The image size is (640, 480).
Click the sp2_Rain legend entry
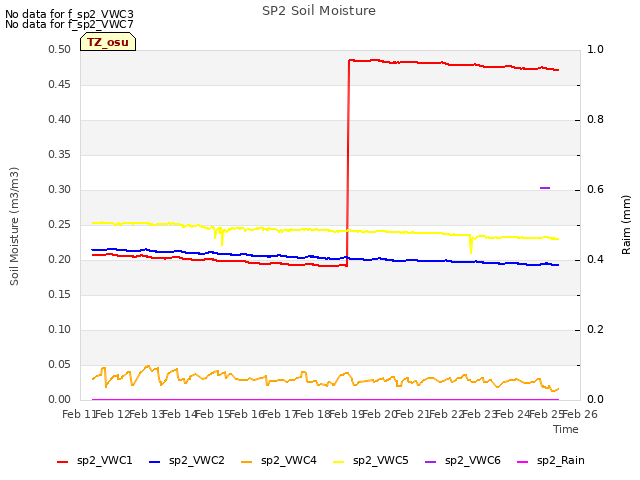point(551,461)
